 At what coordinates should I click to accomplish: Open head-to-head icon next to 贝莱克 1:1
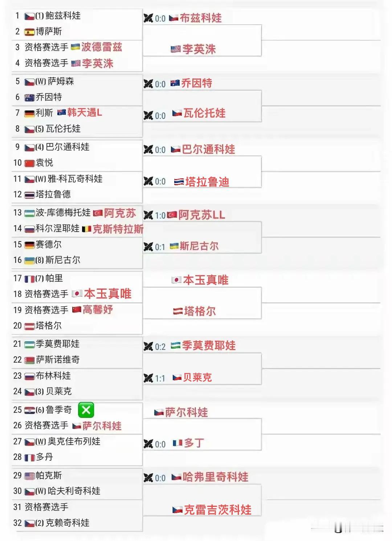coord(148,378)
